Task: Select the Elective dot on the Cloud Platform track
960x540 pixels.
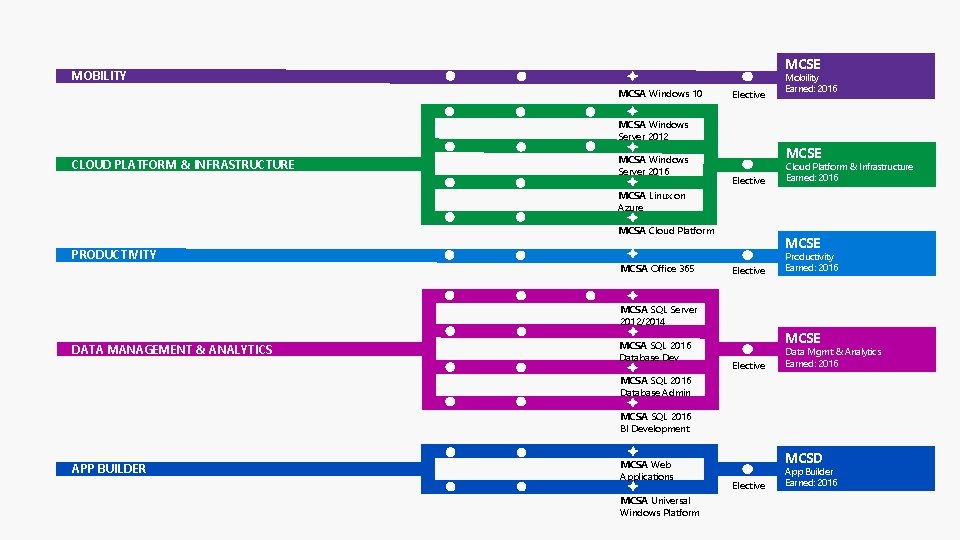Action: (748, 164)
